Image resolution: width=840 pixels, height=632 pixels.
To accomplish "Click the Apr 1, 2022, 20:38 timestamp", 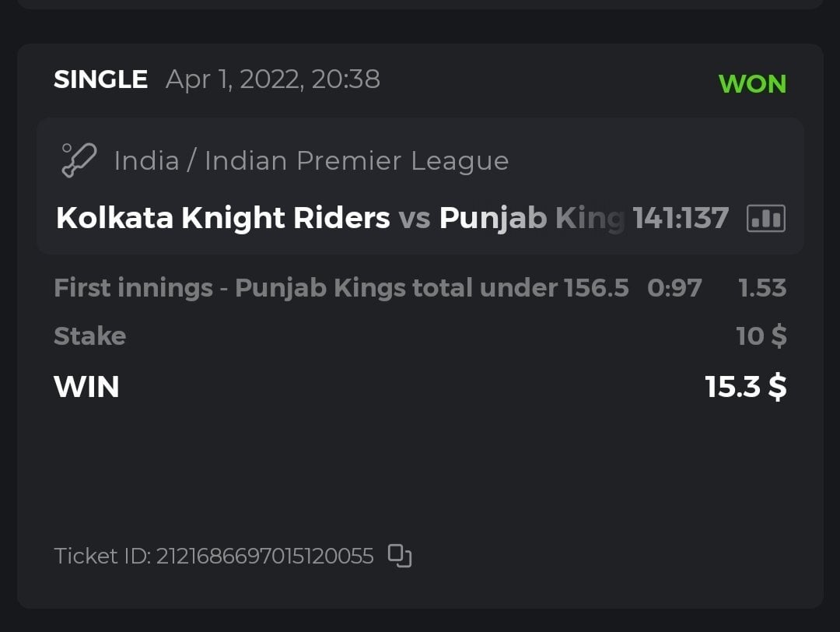I will point(273,79).
